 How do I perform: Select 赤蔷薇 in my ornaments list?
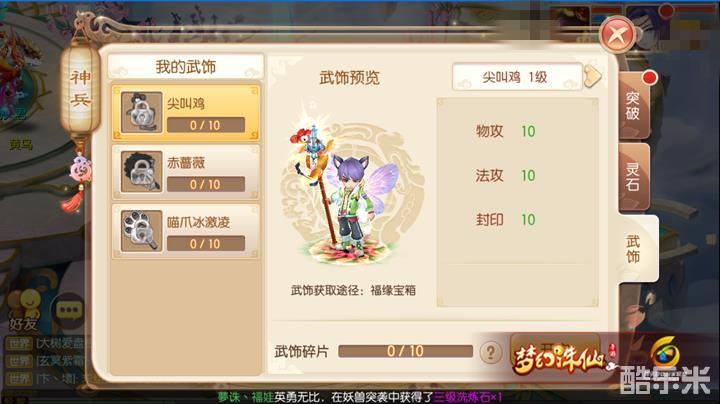point(186,172)
